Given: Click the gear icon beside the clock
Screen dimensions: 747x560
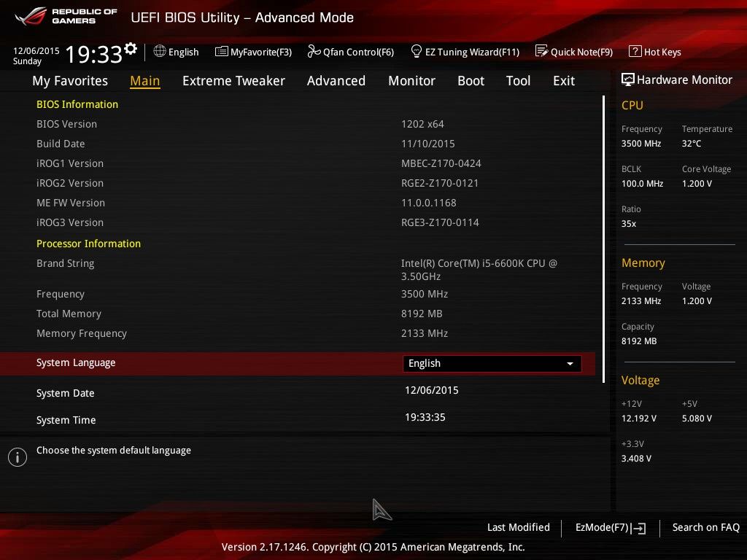Looking at the screenshot, I should [131, 49].
